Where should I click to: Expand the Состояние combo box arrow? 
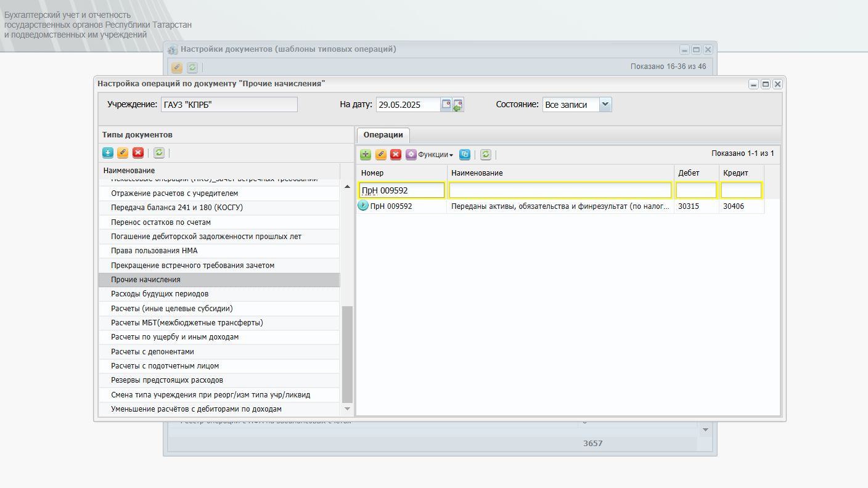[605, 104]
